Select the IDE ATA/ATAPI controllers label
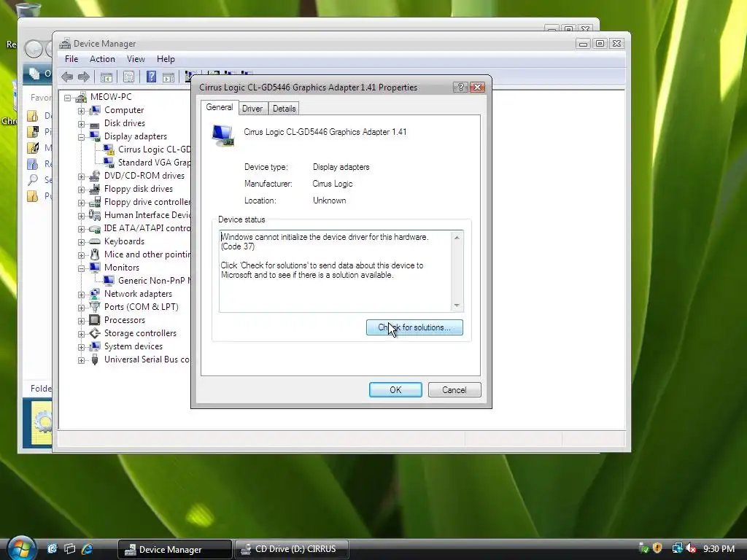The image size is (747, 560). 147,228
